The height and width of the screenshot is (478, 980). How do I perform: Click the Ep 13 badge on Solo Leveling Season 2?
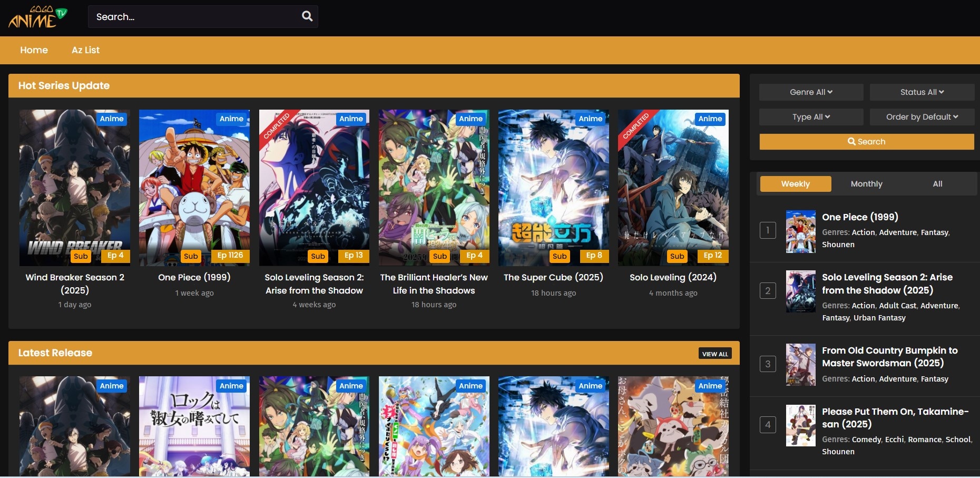pyautogui.click(x=354, y=256)
